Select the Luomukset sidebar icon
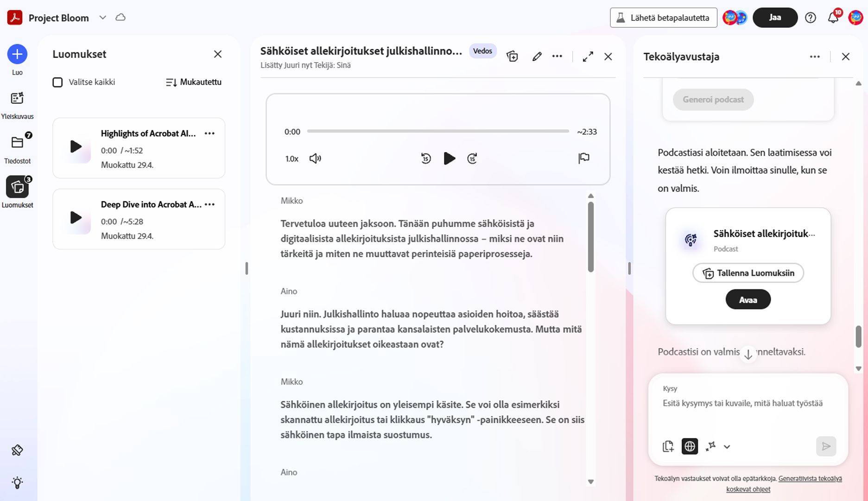Image resolution: width=868 pixels, height=501 pixels. [x=17, y=188]
